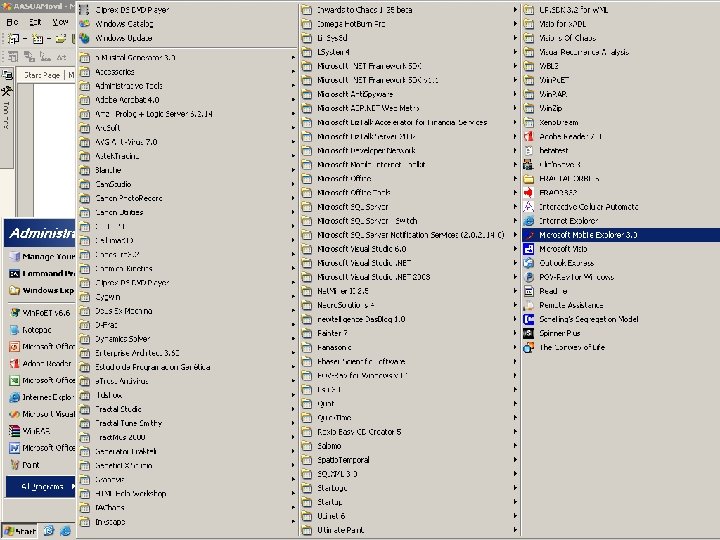
Task: Open the Fractal Tune Smithy folder
Action: pyautogui.click(x=187, y=423)
